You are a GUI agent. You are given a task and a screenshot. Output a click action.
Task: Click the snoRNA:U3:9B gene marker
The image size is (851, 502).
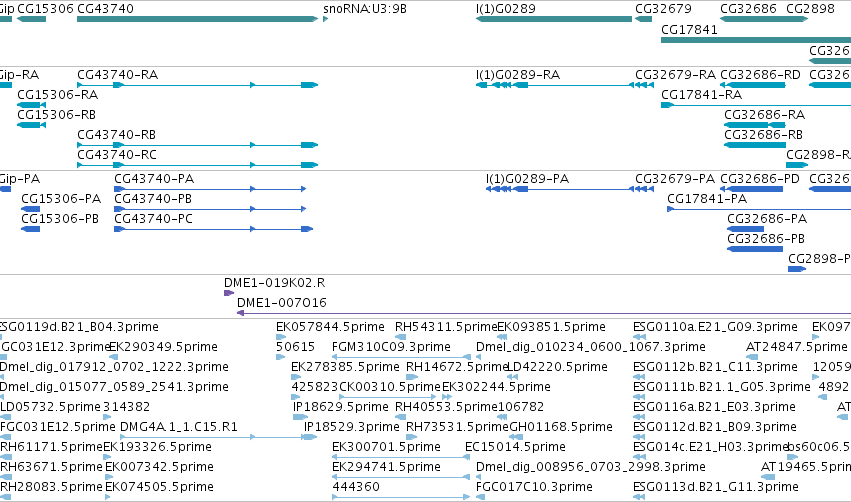[x=326, y=19]
